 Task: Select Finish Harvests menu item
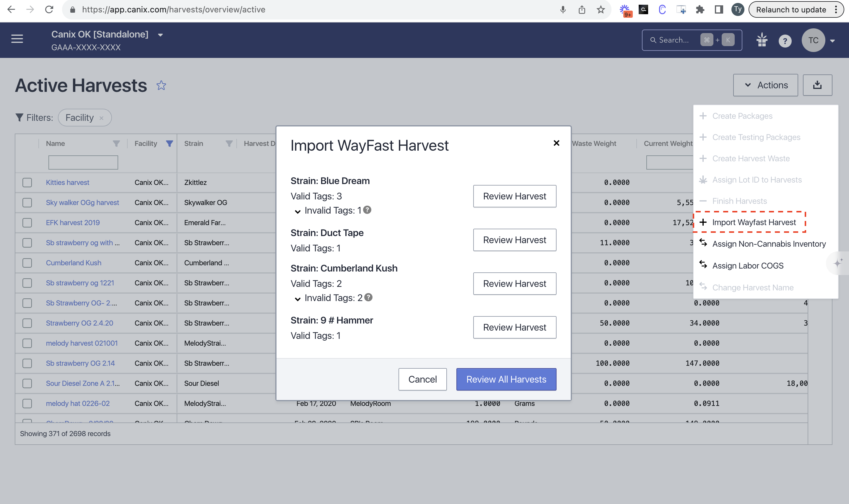coord(765,201)
